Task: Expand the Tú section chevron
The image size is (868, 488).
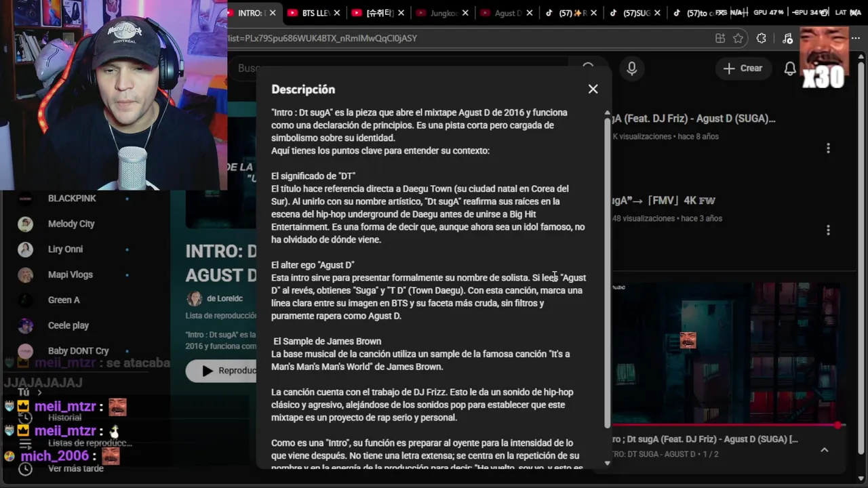Action: click(39, 392)
